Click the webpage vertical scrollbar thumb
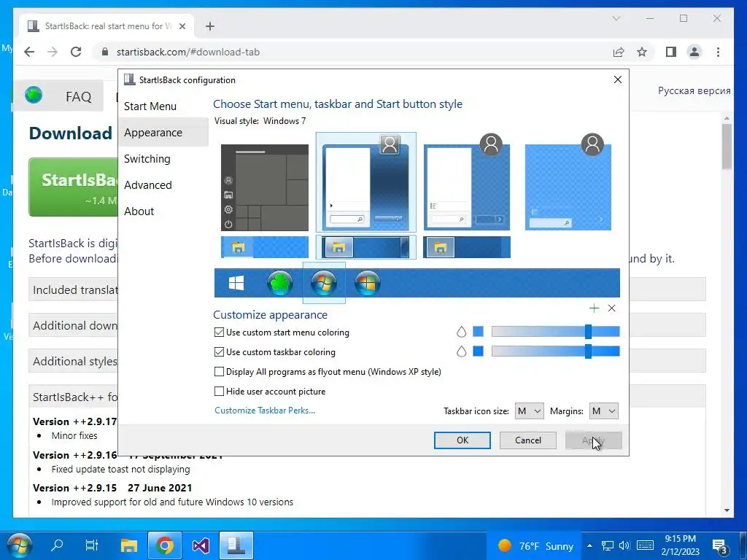 point(727,146)
